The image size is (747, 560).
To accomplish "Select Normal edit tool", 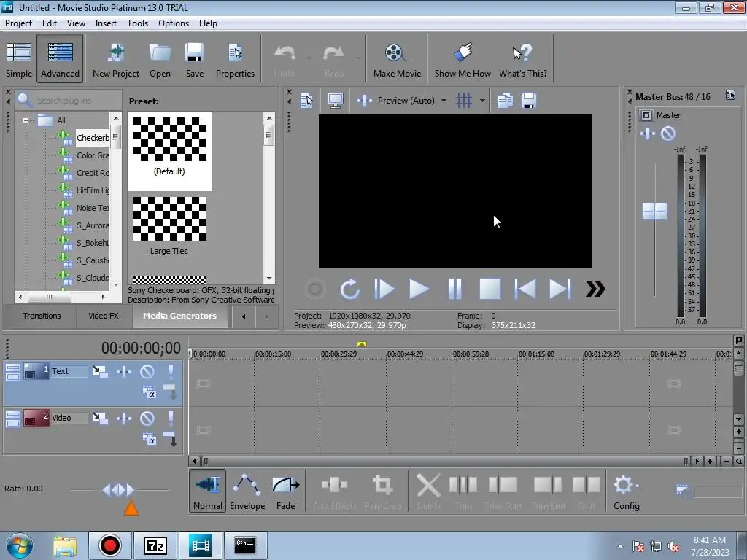I will 208,491.
